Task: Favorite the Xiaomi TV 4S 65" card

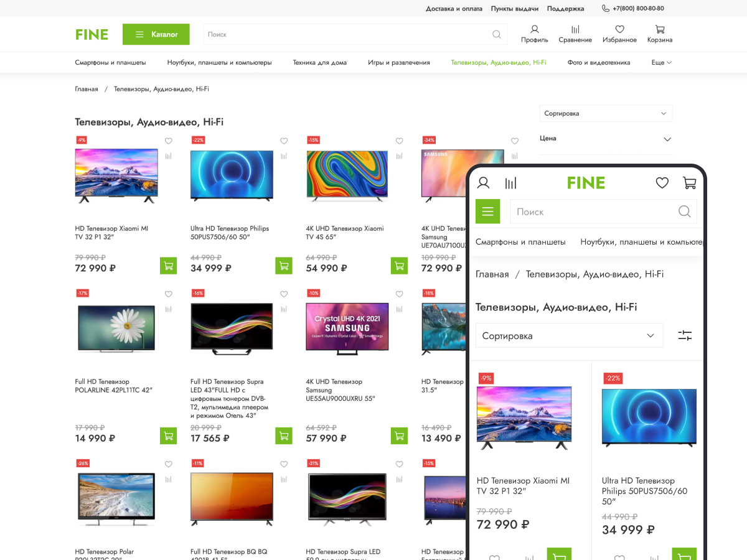Action: (399, 141)
